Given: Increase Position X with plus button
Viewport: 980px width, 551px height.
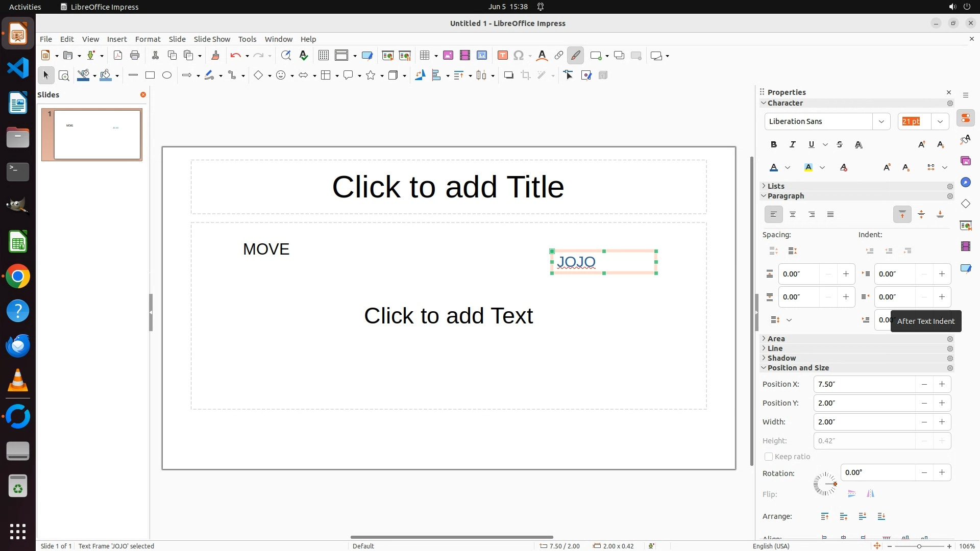Looking at the screenshot, I should pyautogui.click(x=942, y=384).
